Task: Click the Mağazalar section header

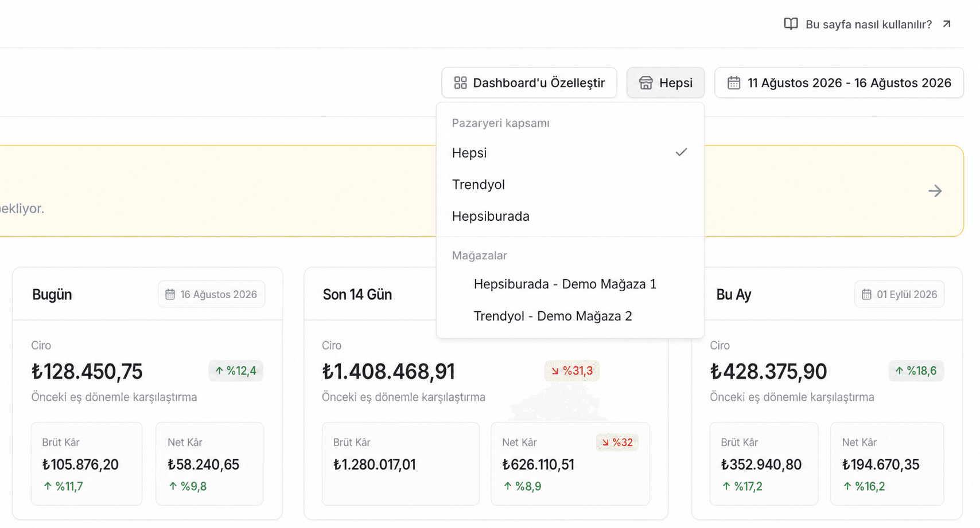Action: click(x=480, y=256)
